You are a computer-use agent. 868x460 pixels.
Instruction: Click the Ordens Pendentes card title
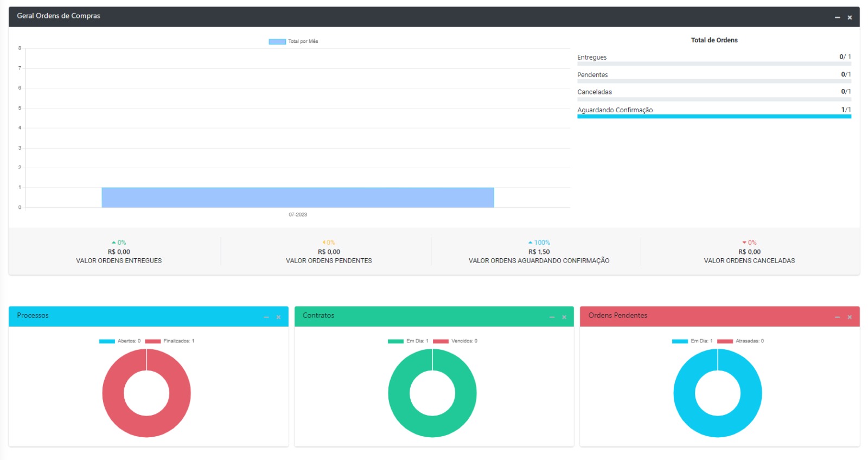click(x=618, y=315)
